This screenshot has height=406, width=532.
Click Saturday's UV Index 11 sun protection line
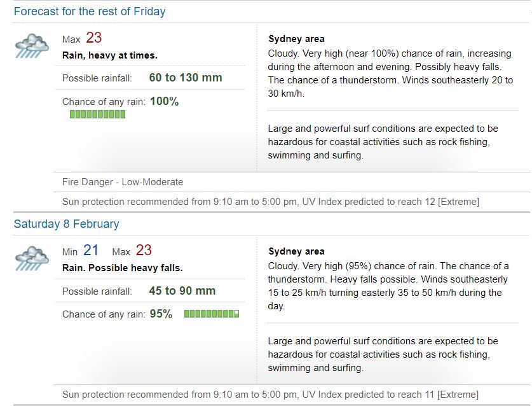tap(270, 395)
